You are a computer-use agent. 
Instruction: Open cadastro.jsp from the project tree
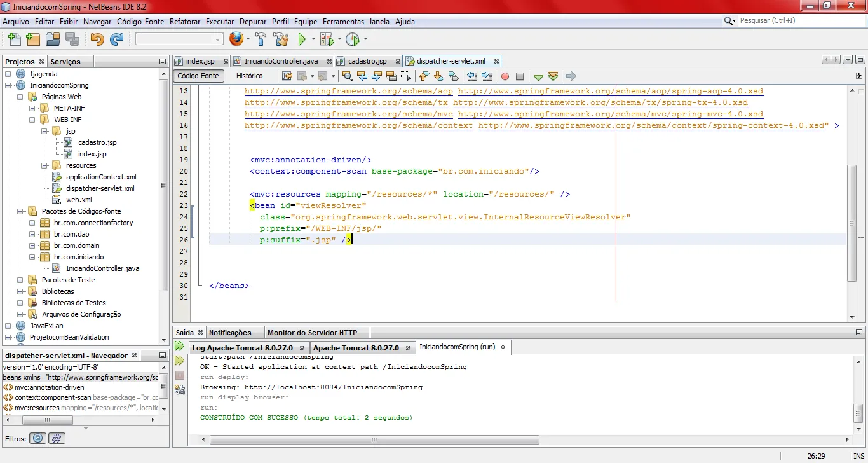coord(97,142)
